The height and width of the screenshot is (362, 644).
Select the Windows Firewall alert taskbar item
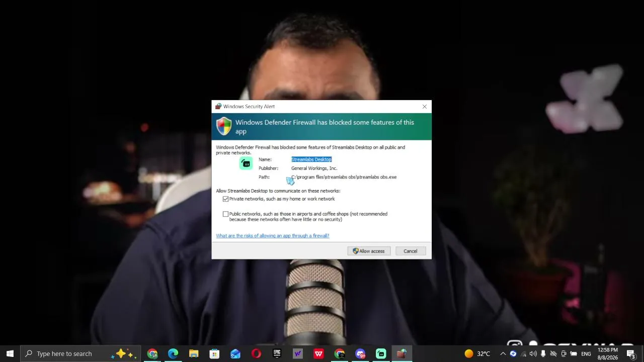click(x=401, y=353)
